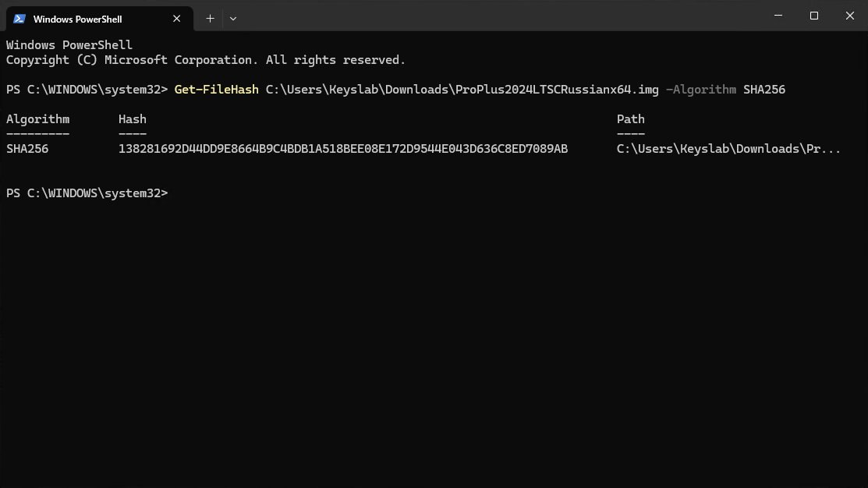Click the hash value starting 138281692D44

point(343,149)
